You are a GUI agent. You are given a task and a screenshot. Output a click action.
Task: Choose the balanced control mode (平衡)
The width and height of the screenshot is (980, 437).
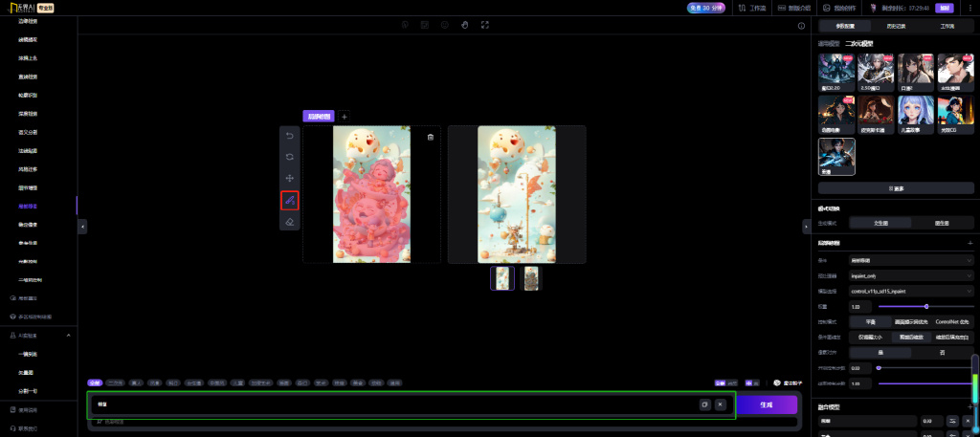[870, 322]
